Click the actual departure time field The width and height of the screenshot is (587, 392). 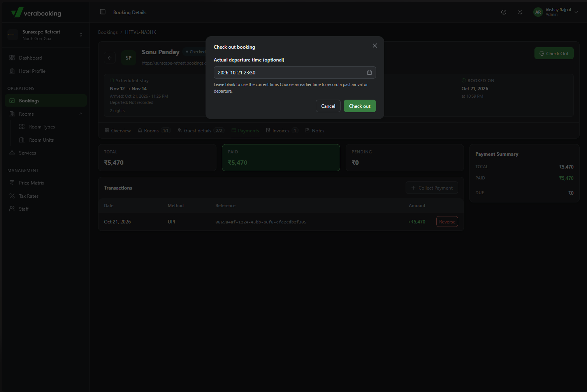[295, 73]
